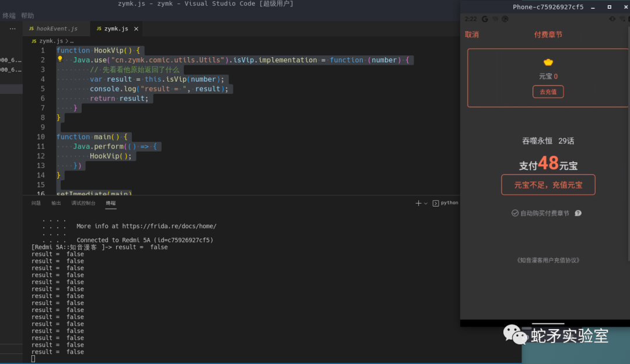Open the 知音漫客用户充值协议 link
Viewport: 630px width, 364px height.
click(548, 260)
